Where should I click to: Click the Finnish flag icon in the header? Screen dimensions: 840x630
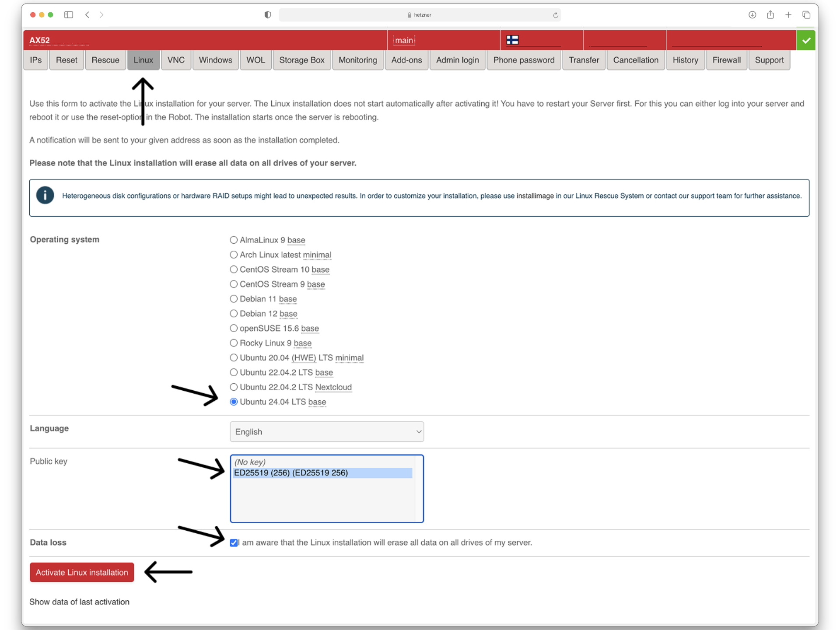tap(512, 40)
